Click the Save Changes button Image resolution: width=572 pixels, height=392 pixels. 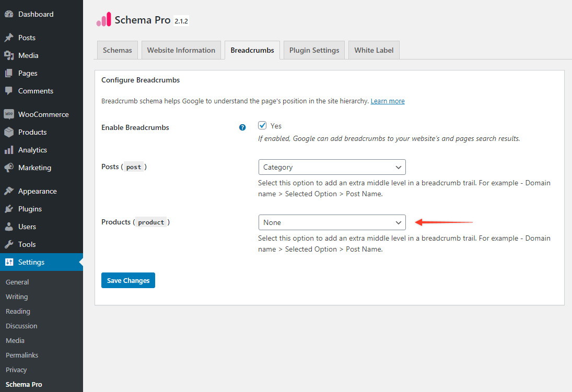pos(128,280)
